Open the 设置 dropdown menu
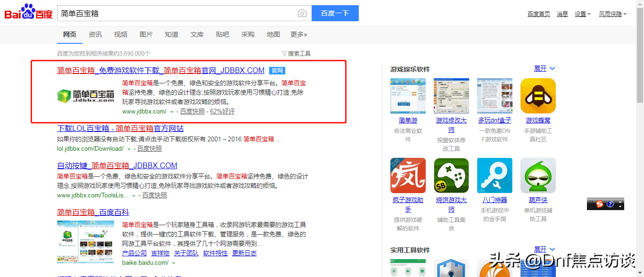 [583, 14]
